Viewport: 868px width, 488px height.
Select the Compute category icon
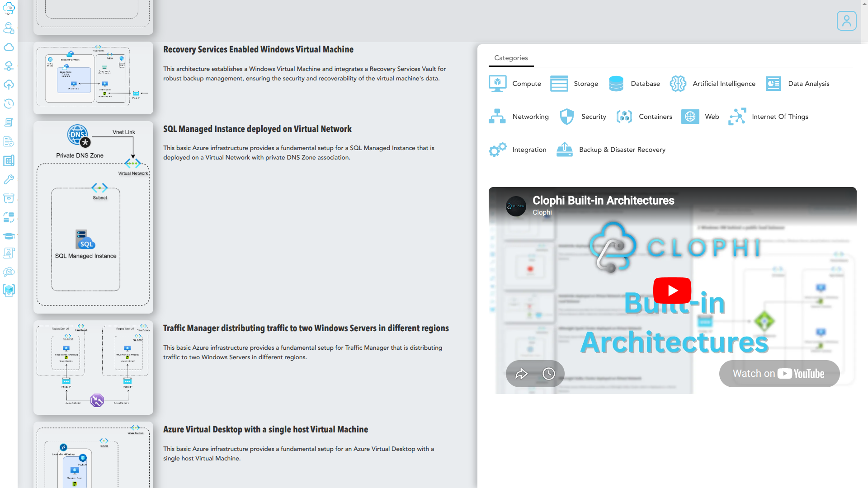497,84
